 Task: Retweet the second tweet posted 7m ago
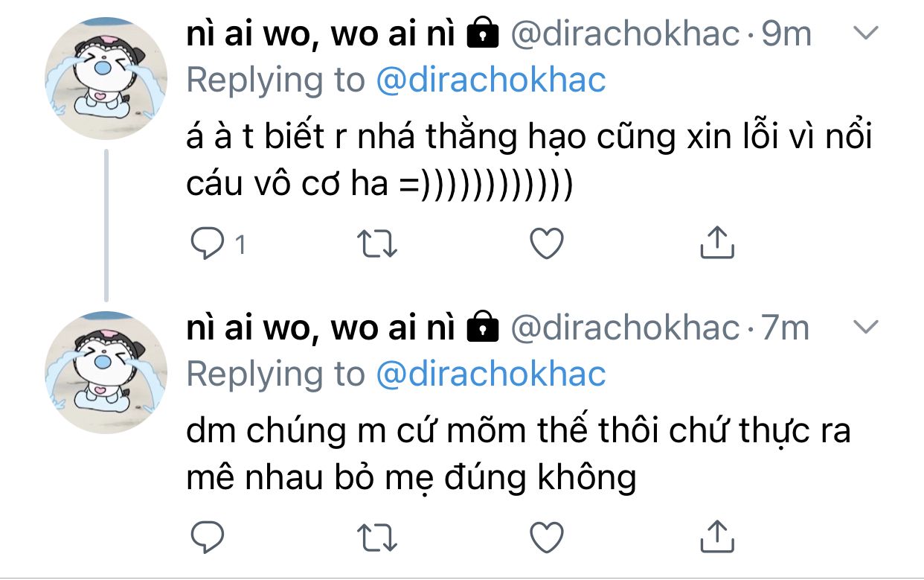pos(376,537)
